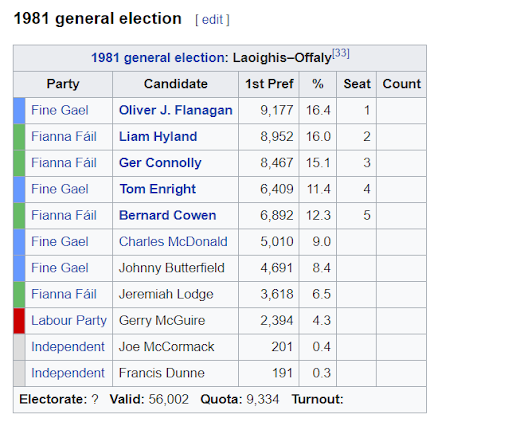Viewport: 512px width, 430px height.
Task: Open citation reference 33
Action: (340, 53)
